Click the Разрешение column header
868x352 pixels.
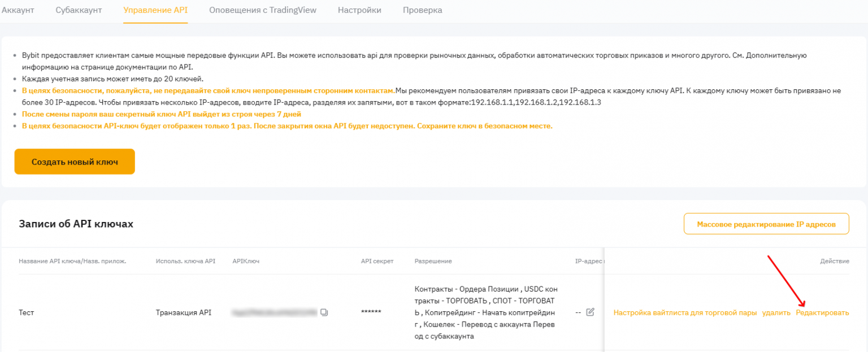point(433,261)
